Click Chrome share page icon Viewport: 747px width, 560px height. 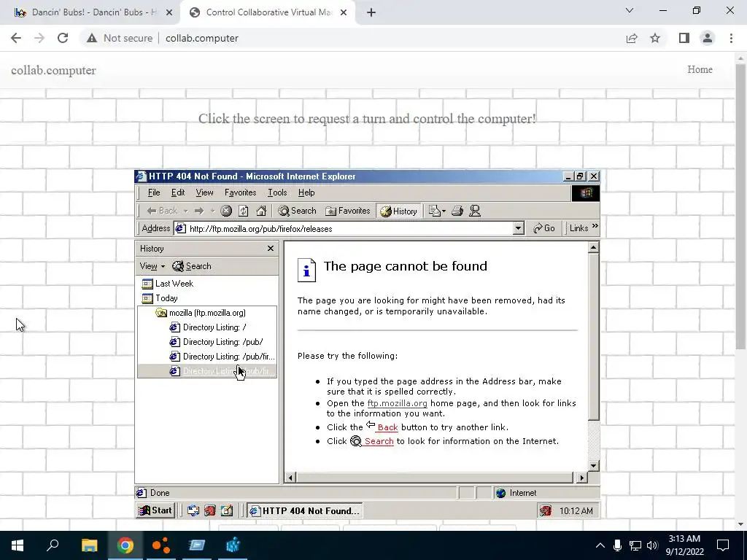coord(632,38)
